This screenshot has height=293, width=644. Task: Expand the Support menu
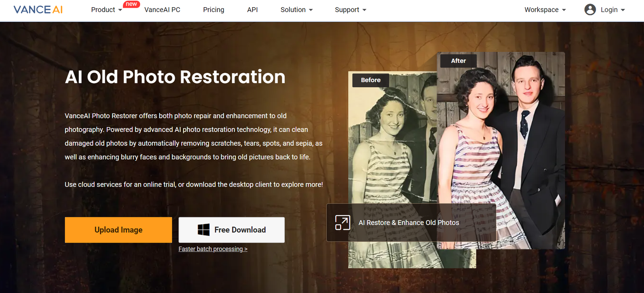click(350, 10)
